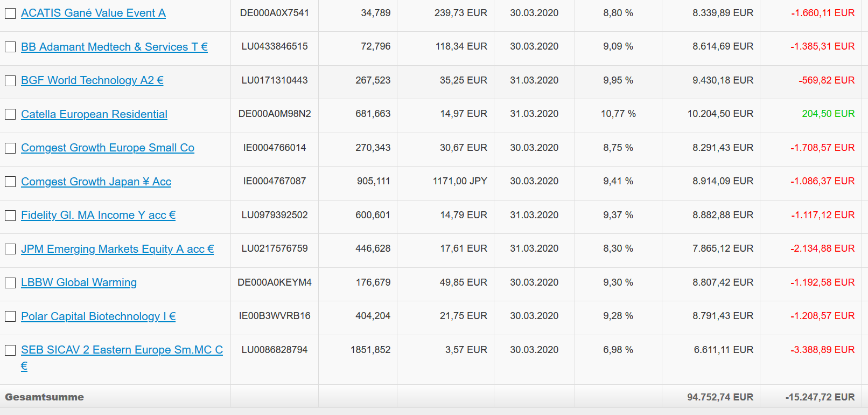This screenshot has width=868, height=415.
Task: Select the JPM Emerging Markets Equity checkbox
Action: point(10,249)
